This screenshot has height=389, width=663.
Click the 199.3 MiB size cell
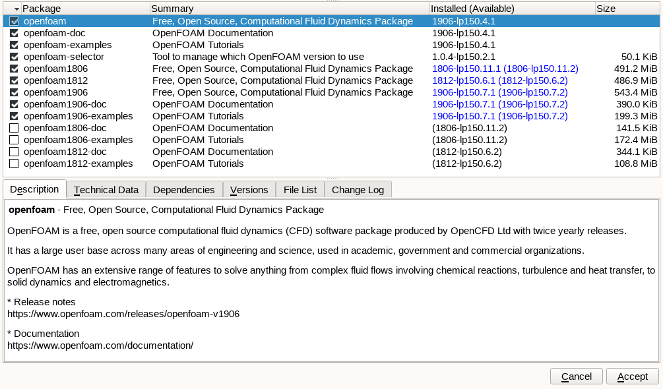(x=636, y=116)
